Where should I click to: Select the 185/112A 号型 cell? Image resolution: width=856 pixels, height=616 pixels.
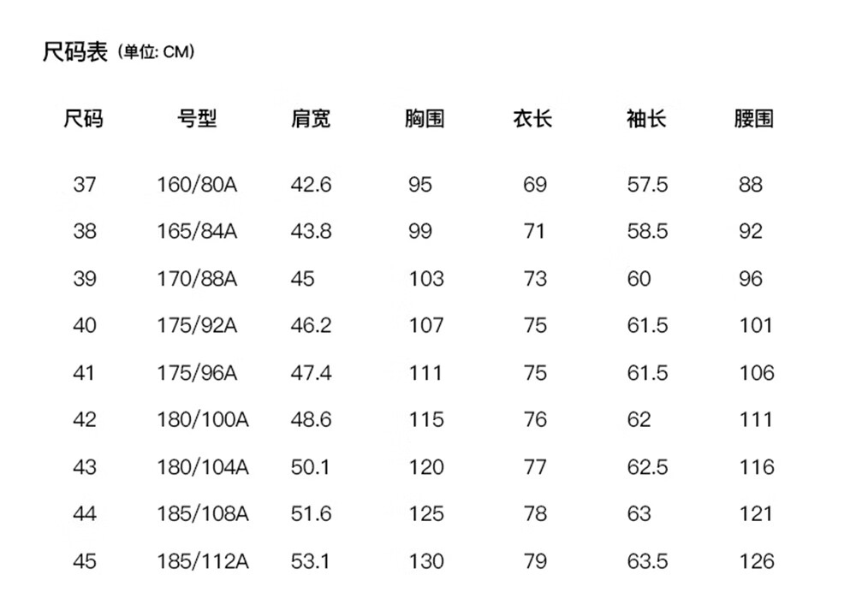click(x=203, y=561)
